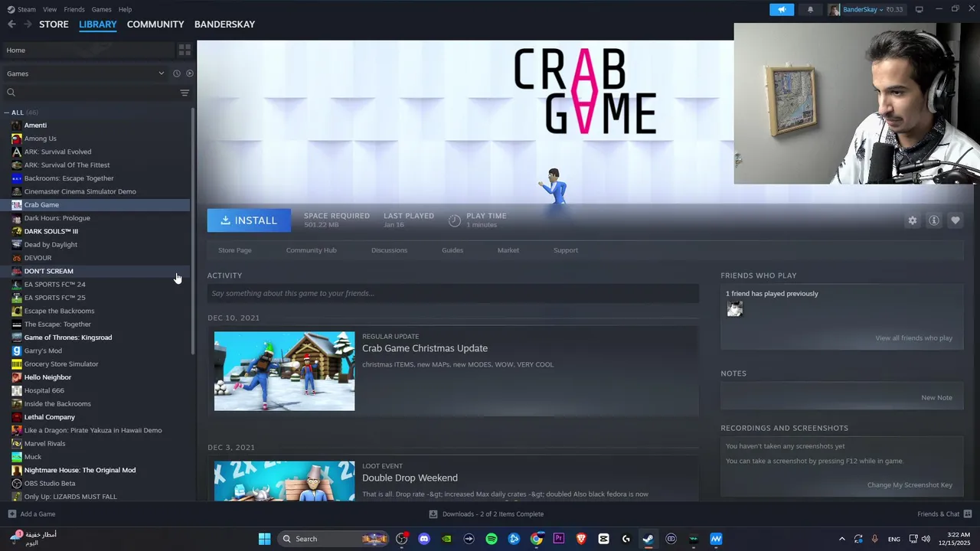Open Friends & Chat

[944, 514]
